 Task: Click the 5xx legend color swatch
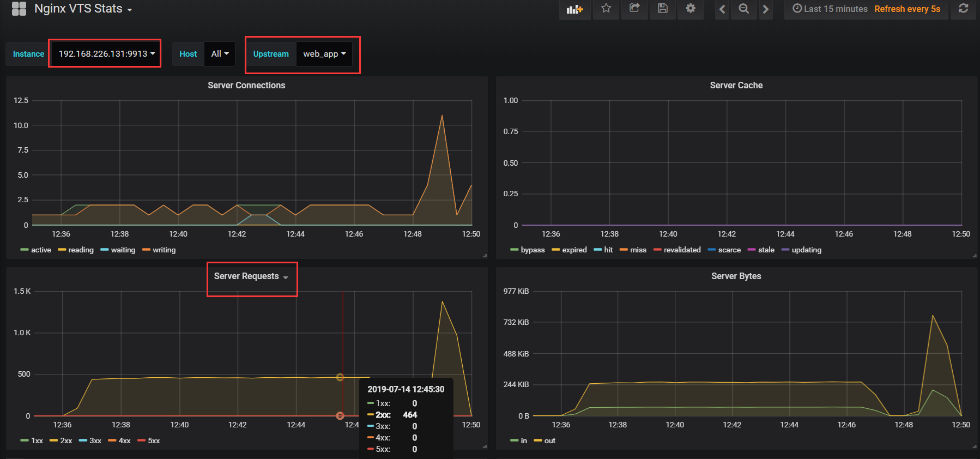pyautogui.click(x=142, y=440)
